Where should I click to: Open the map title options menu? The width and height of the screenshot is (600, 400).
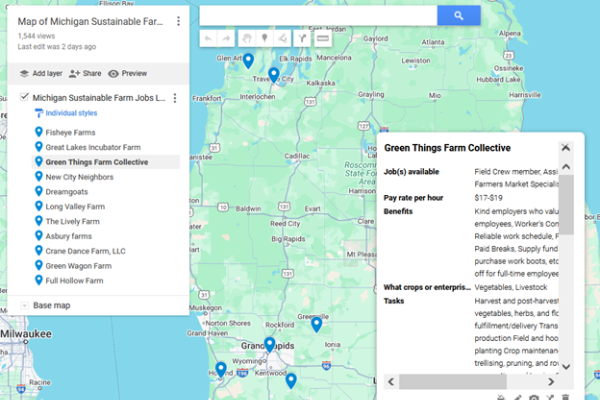178,21
